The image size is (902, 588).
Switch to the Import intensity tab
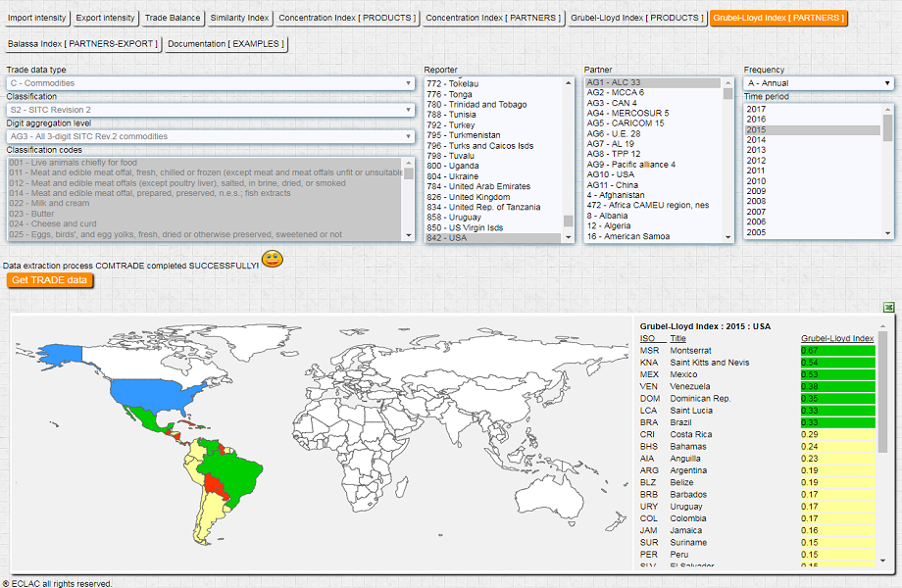[x=37, y=19]
